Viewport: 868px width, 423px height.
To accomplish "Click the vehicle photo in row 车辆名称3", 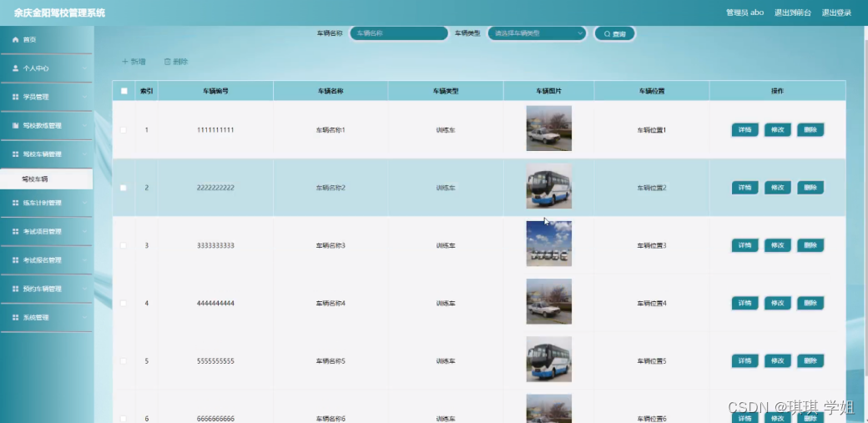I will pos(548,244).
